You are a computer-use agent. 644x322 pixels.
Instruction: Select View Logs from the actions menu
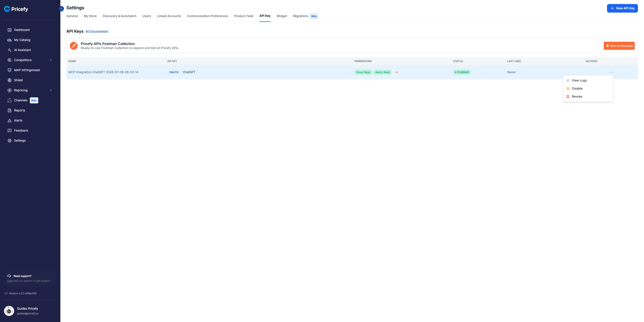(588, 80)
